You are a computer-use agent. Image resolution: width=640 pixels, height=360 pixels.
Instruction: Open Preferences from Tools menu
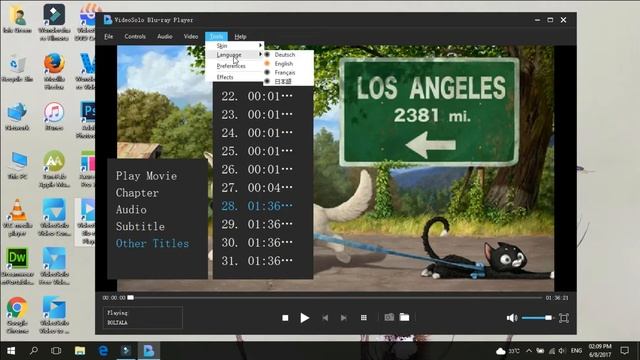[x=235, y=66]
